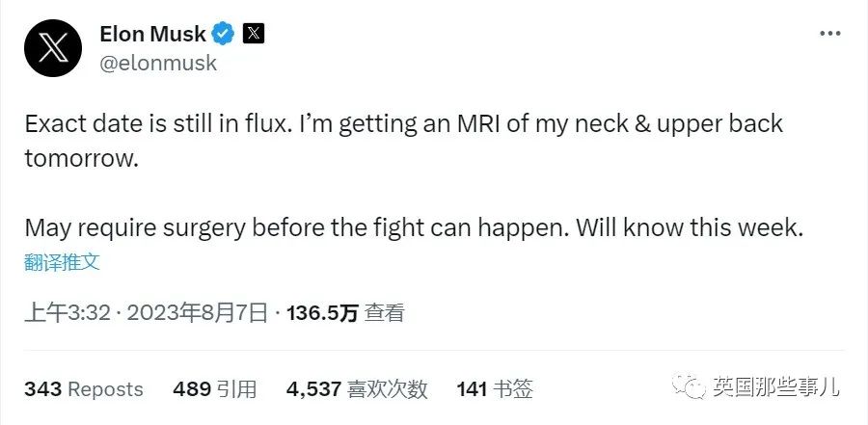The height and width of the screenshot is (425, 868).
Task: Click the number 4,537 in likes stats
Action: (x=313, y=389)
